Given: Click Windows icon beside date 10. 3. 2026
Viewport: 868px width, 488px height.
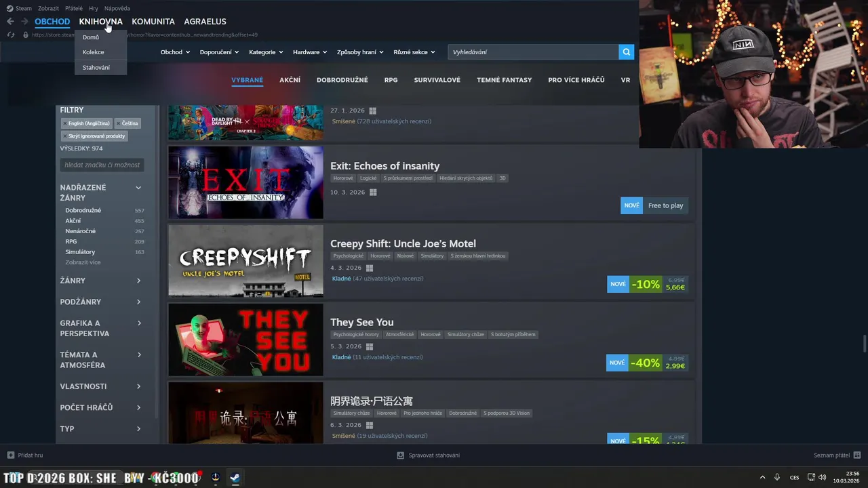Looking at the screenshot, I should pos(372,192).
